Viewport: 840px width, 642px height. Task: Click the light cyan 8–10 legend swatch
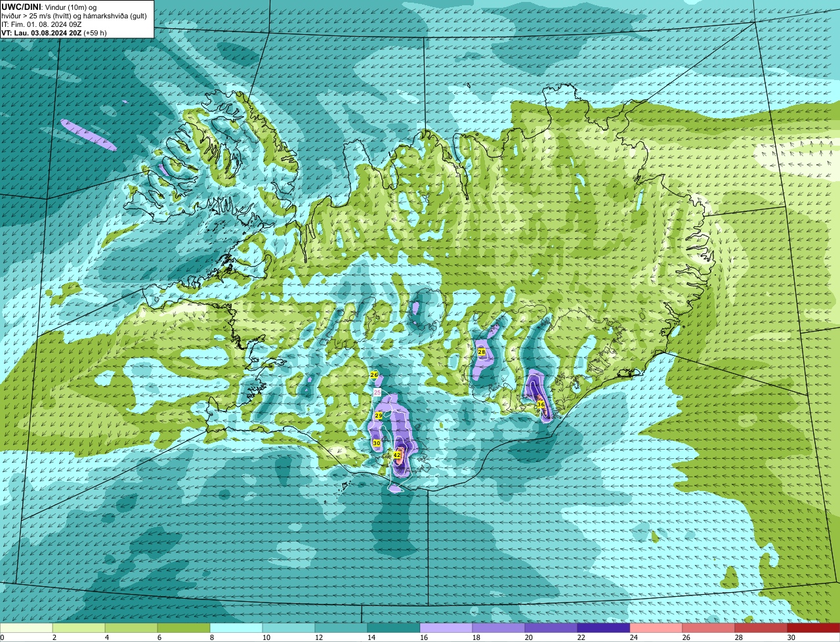pos(236,628)
